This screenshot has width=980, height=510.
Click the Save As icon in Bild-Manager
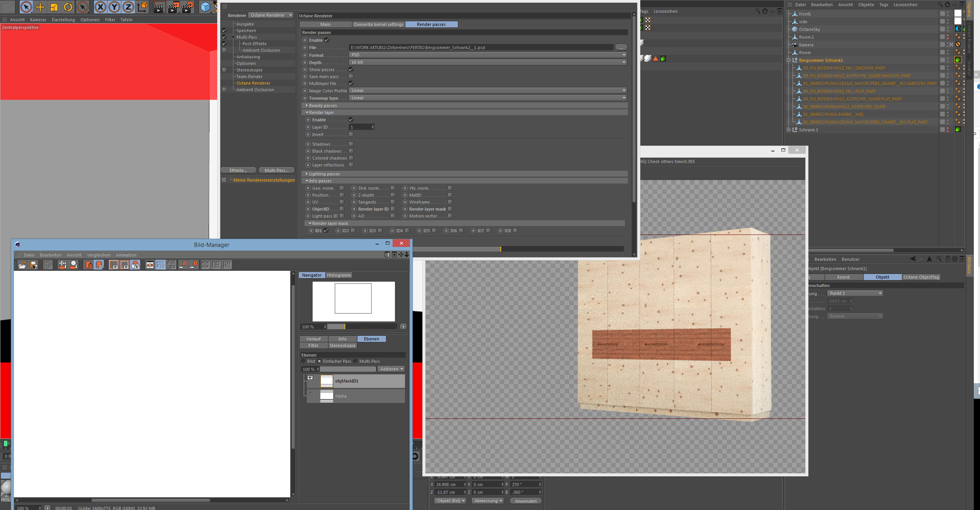(x=34, y=265)
